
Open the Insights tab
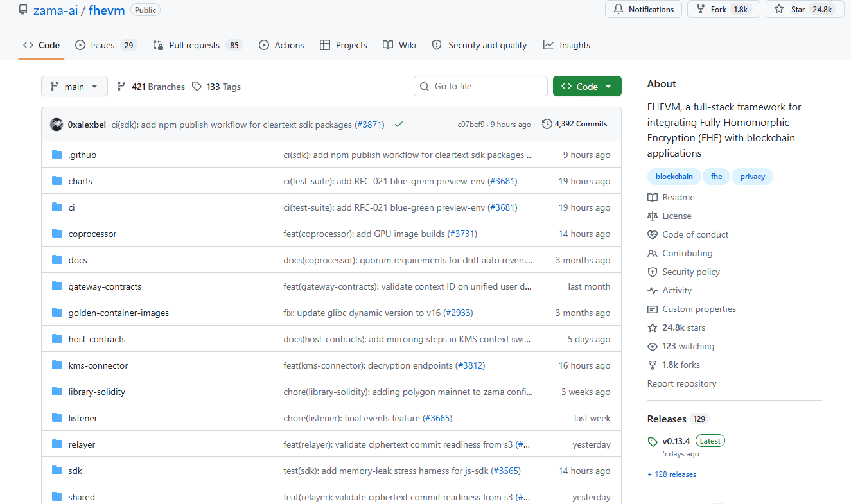coord(566,45)
